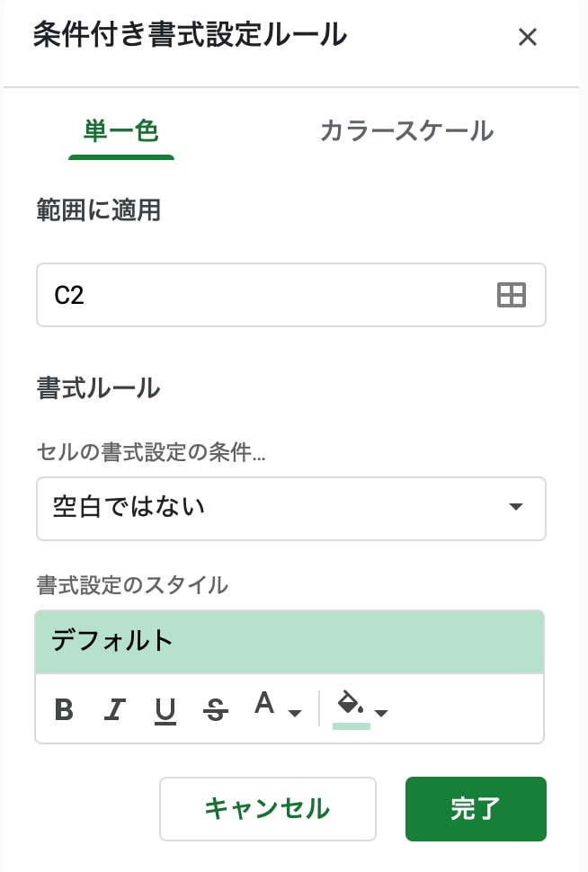The image size is (588, 872).
Task: Expand the fill color dropdown arrow
Action: (382, 713)
